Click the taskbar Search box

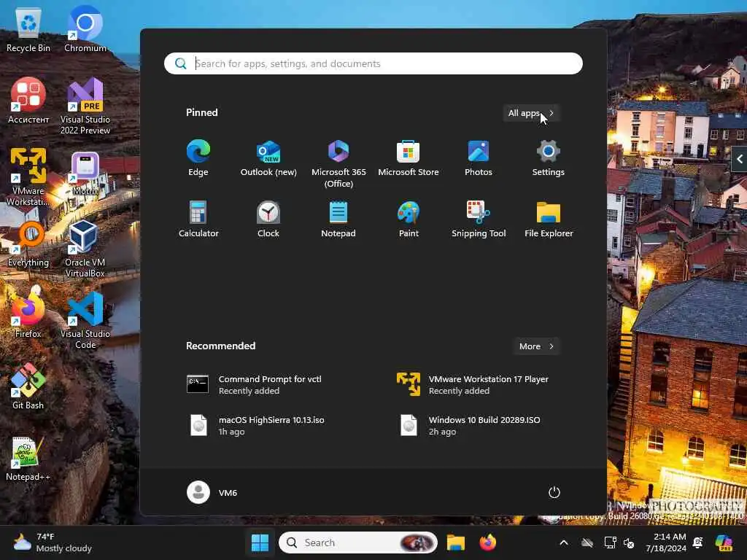[x=357, y=542]
